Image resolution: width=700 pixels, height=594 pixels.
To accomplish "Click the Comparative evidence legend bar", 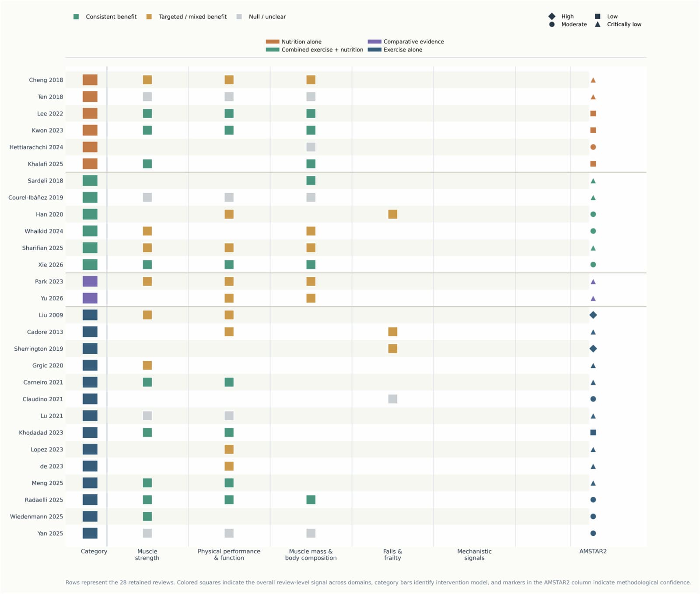I will click(374, 42).
